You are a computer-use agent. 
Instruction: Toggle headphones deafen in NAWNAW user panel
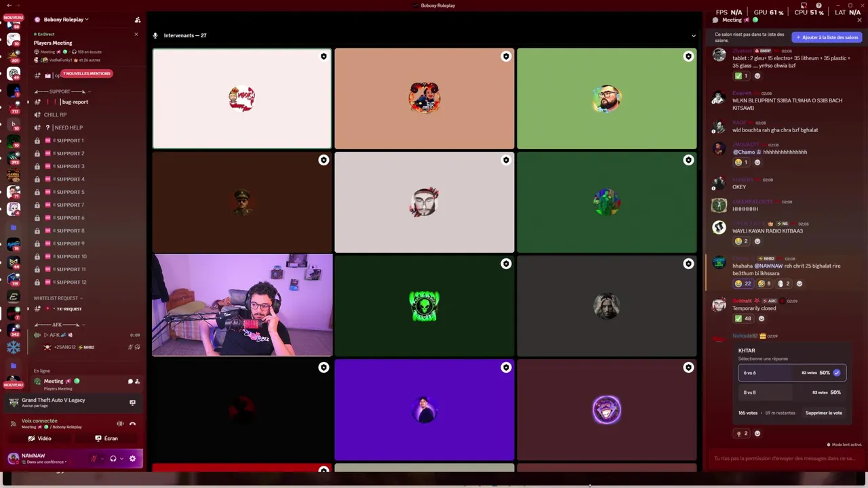pos(113,459)
